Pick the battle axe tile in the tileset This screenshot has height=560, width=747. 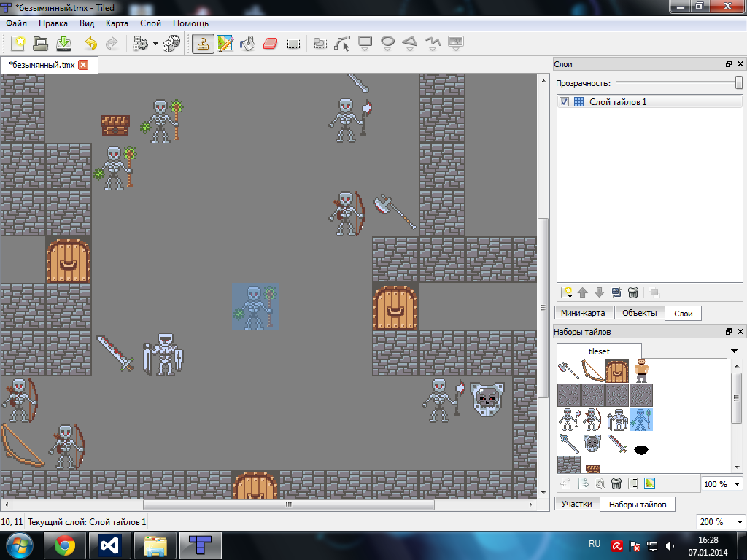click(569, 371)
